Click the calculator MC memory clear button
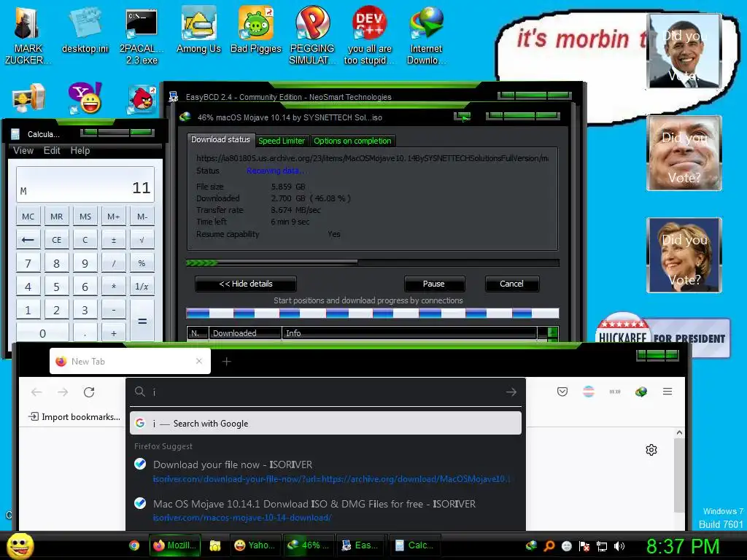Image resolution: width=747 pixels, height=560 pixels. (28, 216)
